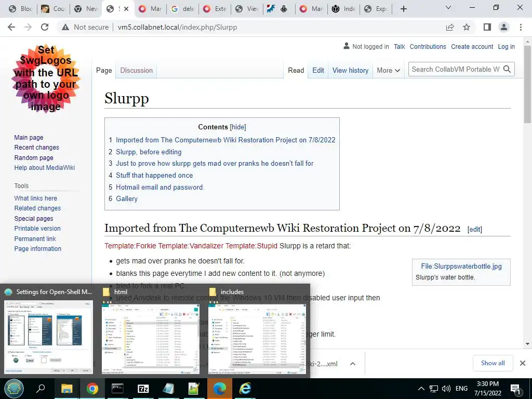This screenshot has width=532, height=399.
Task: Open File Explorer from the taskbar
Action: pos(66,389)
